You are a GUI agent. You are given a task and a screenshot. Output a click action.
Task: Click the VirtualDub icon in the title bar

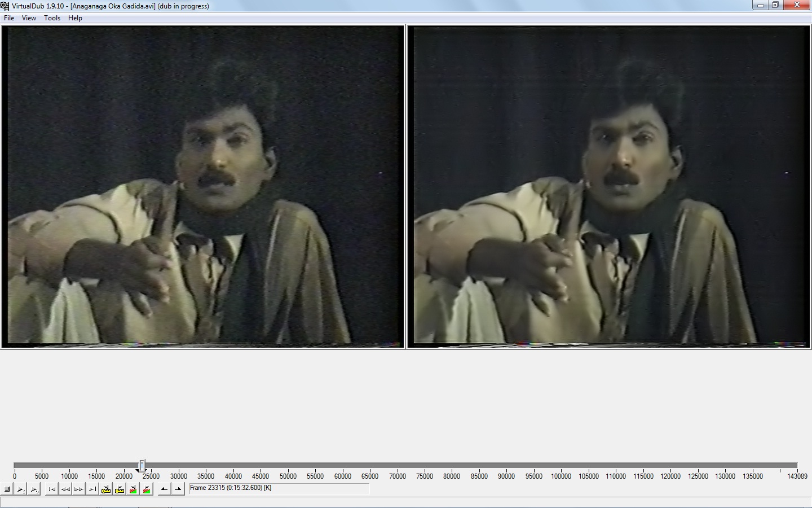click(5, 6)
